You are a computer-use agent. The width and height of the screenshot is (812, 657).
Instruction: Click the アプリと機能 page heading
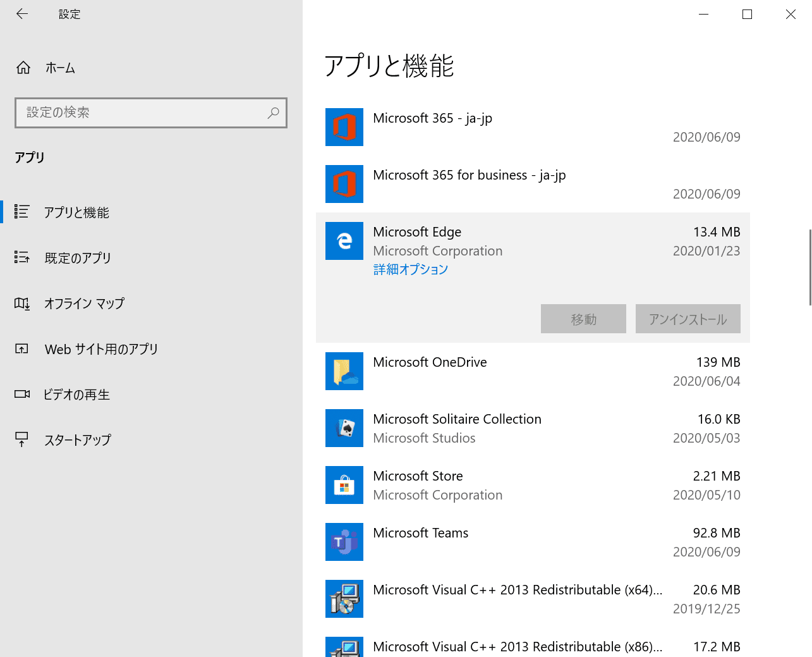pyautogui.click(x=389, y=66)
